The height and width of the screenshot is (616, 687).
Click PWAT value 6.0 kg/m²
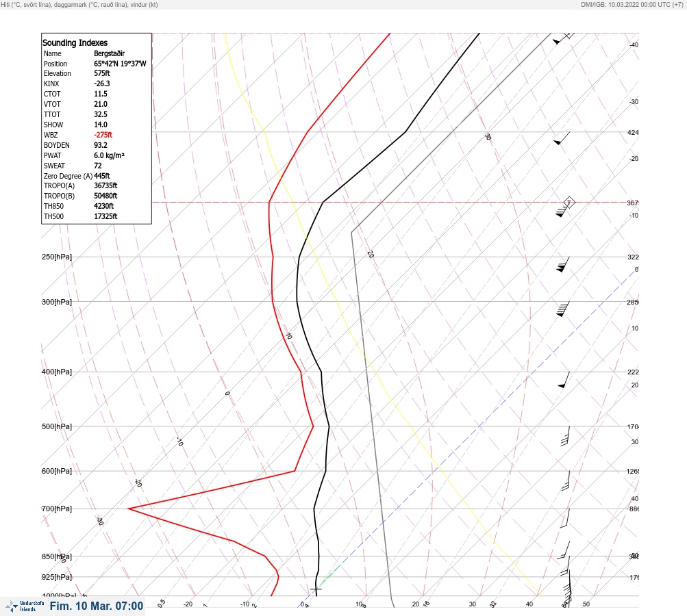(109, 155)
